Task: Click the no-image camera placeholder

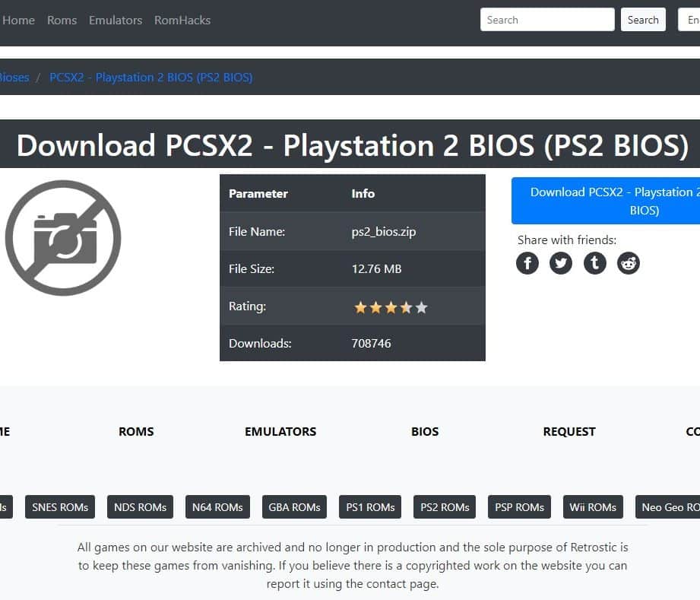Action: [x=63, y=238]
